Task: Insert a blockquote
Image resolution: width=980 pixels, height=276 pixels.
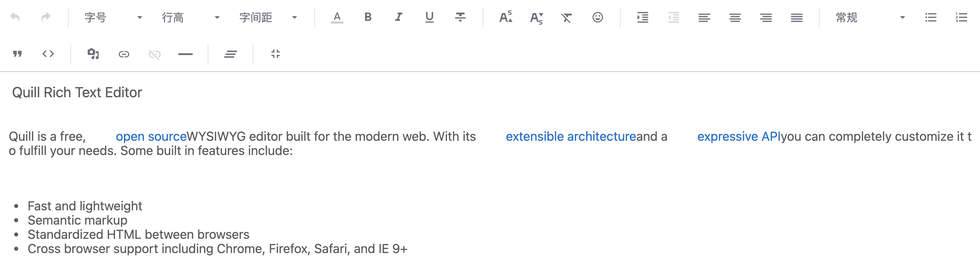Action: [x=17, y=54]
